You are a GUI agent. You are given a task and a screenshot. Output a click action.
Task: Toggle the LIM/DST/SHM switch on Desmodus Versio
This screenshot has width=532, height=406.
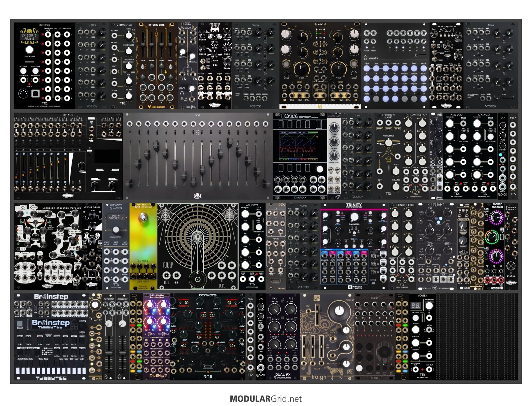pos(203,61)
